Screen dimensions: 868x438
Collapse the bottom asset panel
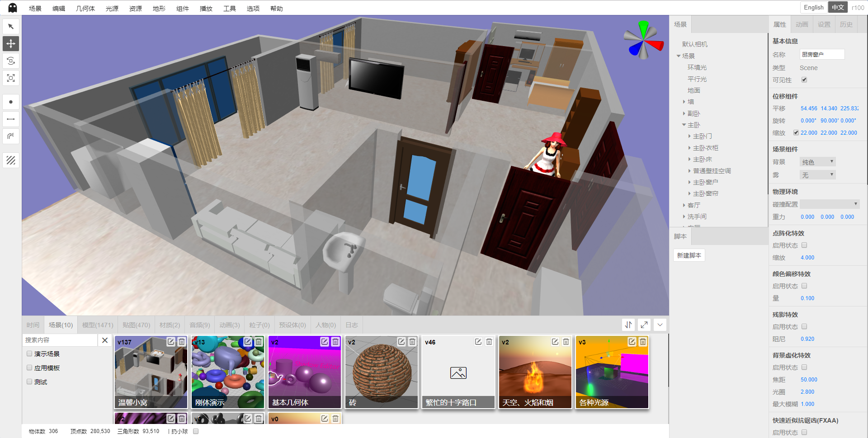(x=660, y=325)
